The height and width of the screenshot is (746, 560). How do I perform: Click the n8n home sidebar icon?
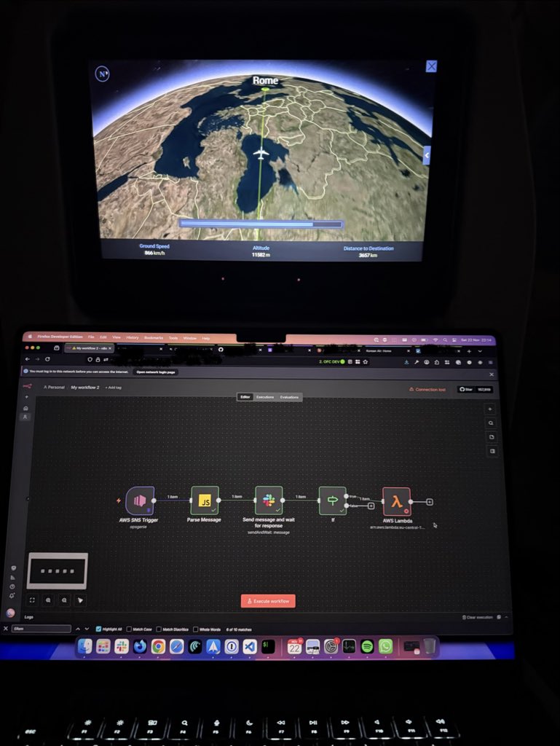[25, 408]
